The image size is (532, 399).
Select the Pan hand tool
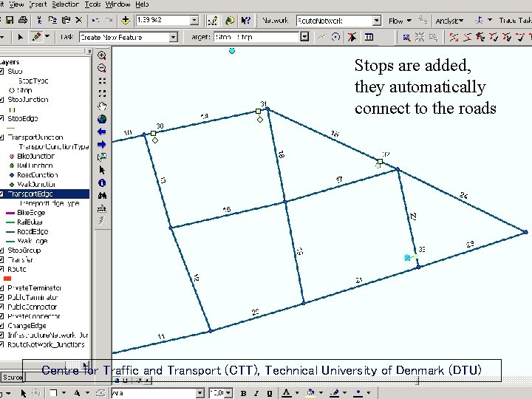pyautogui.click(x=102, y=106)
